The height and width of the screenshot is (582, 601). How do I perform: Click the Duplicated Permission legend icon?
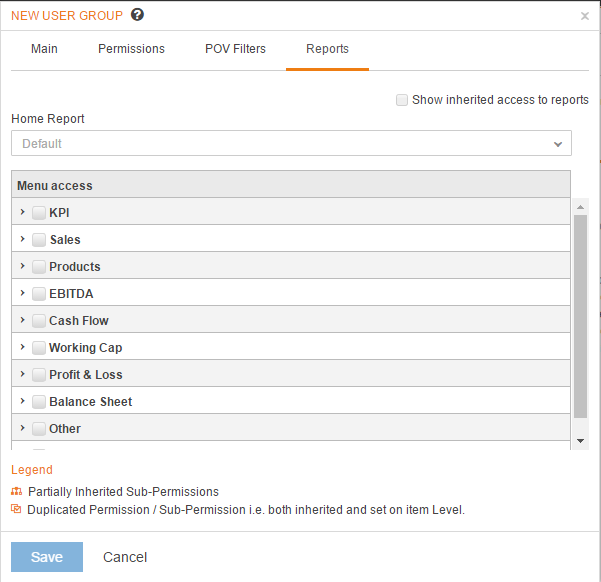click(16, 509)
